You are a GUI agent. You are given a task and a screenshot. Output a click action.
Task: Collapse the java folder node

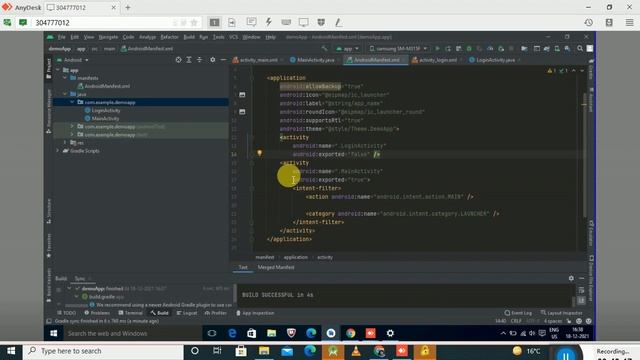(x=65, y=94)
